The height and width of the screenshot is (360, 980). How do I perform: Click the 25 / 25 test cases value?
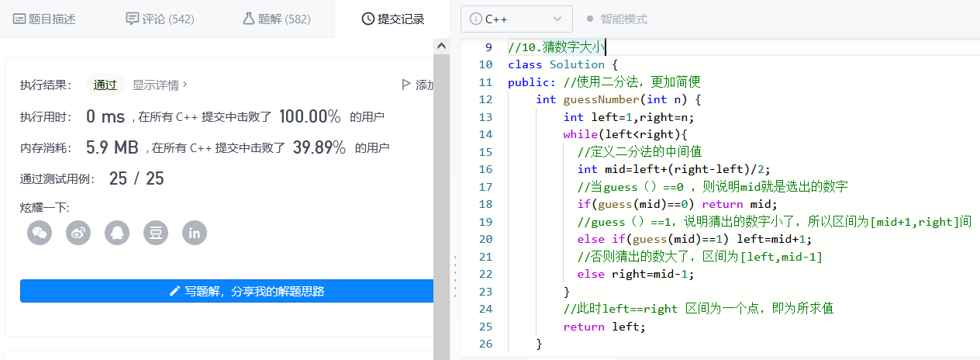[x=136, y=178]
